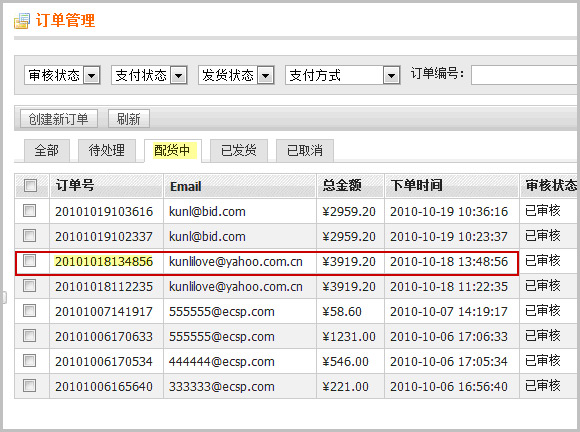Expand the 支付方式 combo box

pos(343,75)
